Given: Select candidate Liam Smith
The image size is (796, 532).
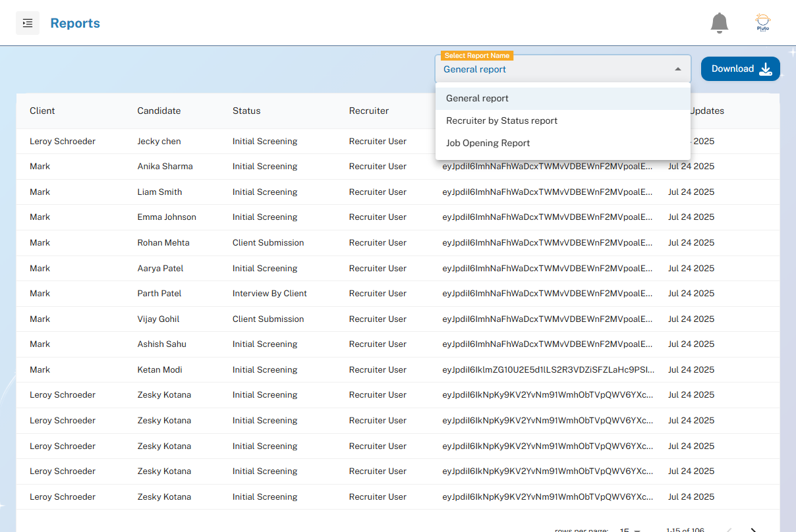Looking at the screenshot, I should 159,192.
